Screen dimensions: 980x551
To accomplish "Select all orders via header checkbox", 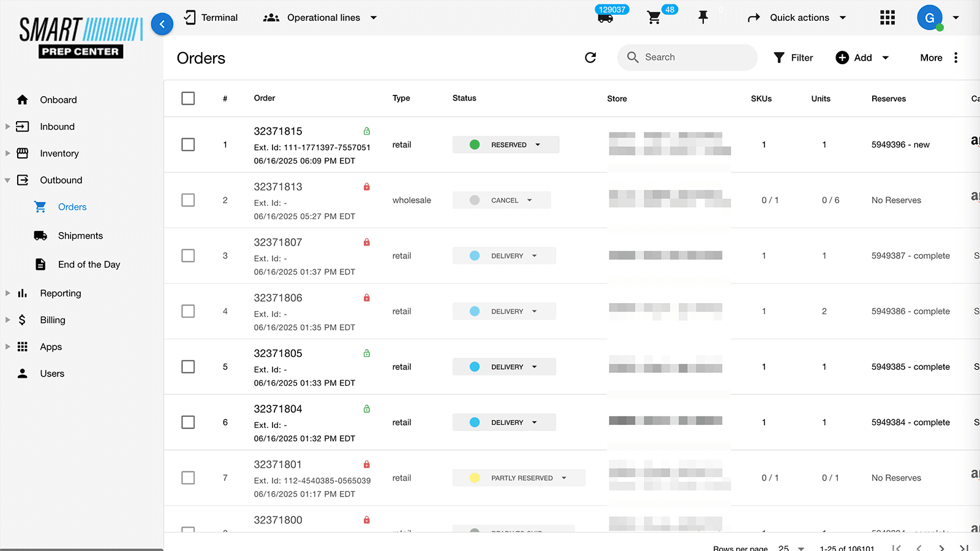I will (188, 98).
